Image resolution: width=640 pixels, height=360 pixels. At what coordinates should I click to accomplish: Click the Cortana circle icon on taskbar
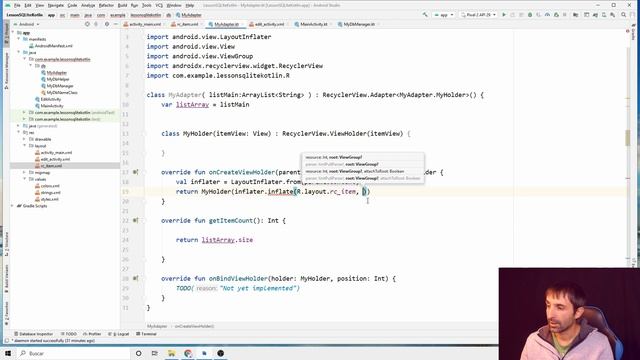[138, 353]
